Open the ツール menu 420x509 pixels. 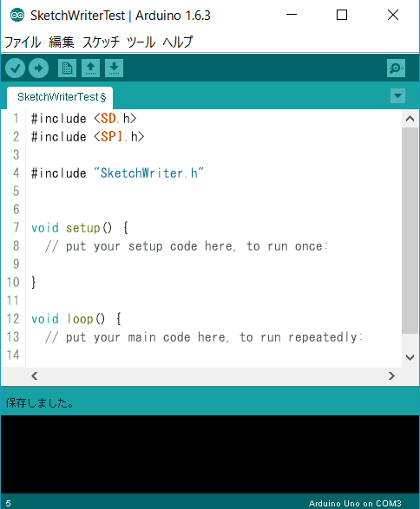(x=141, y=42)
